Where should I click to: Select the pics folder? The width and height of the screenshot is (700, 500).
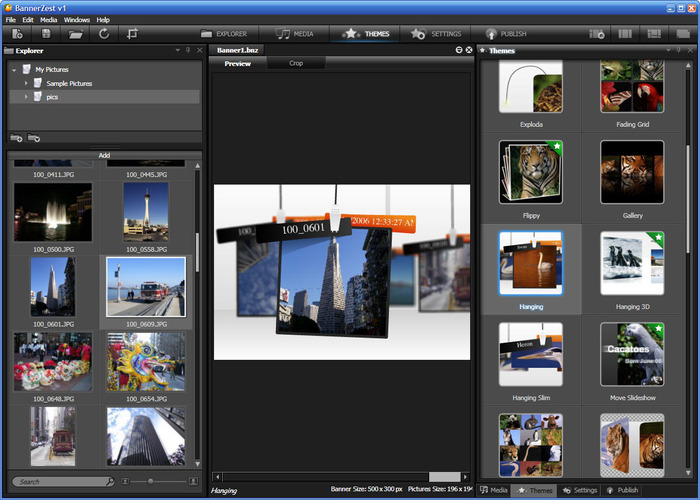52,97
